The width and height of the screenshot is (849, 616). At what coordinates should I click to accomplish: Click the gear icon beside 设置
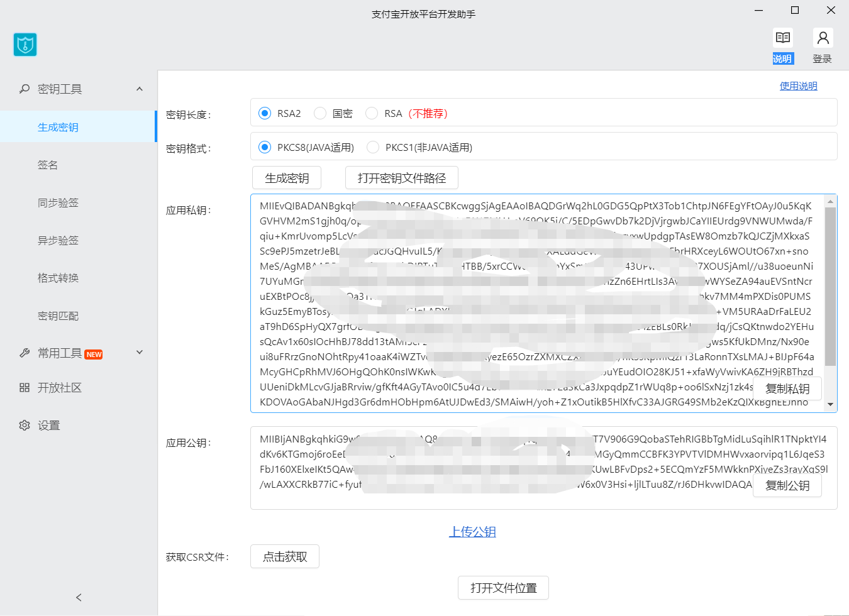(25, 426)
